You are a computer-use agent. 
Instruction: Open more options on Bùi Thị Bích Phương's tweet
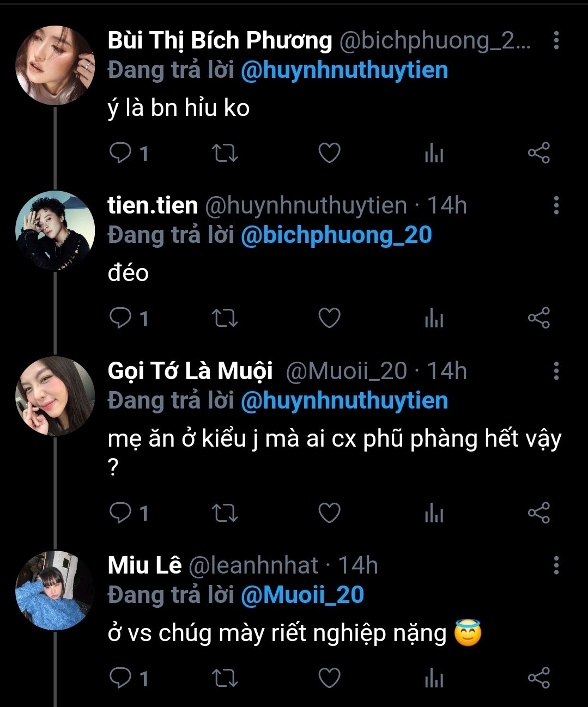click(556, 40)
